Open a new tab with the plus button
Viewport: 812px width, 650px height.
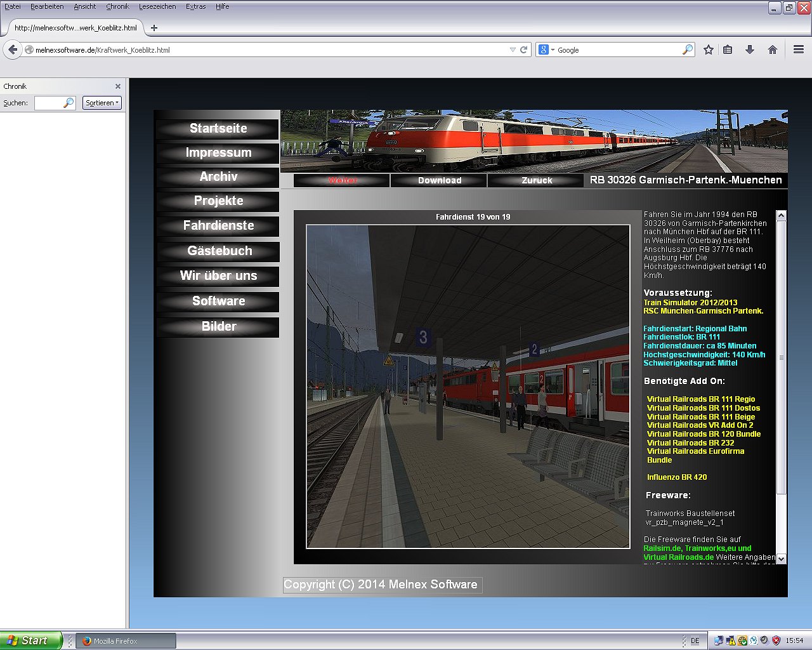[x=154, y=28]
